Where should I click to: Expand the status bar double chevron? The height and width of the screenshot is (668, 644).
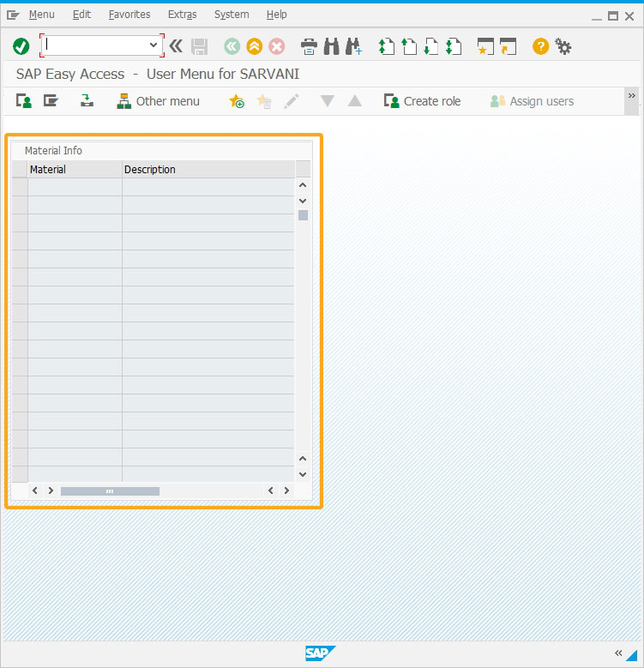[x=618, y=653]
